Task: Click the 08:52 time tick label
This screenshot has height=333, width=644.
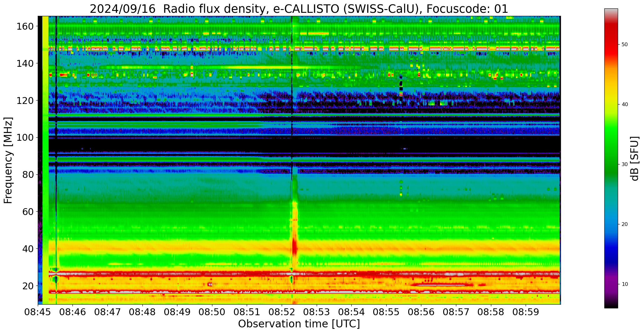Action: (282, 312)
